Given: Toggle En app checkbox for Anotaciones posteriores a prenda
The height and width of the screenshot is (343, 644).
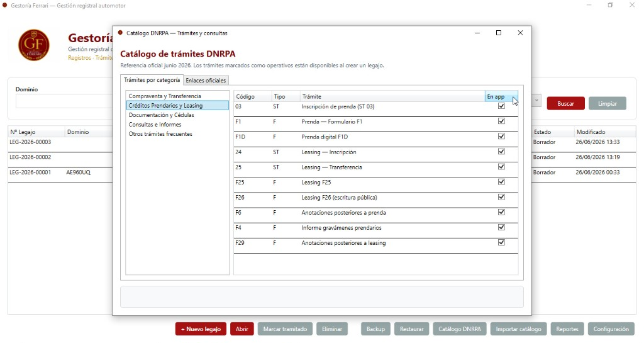Looking at the screenshot, I should click(x=501, y=212).
